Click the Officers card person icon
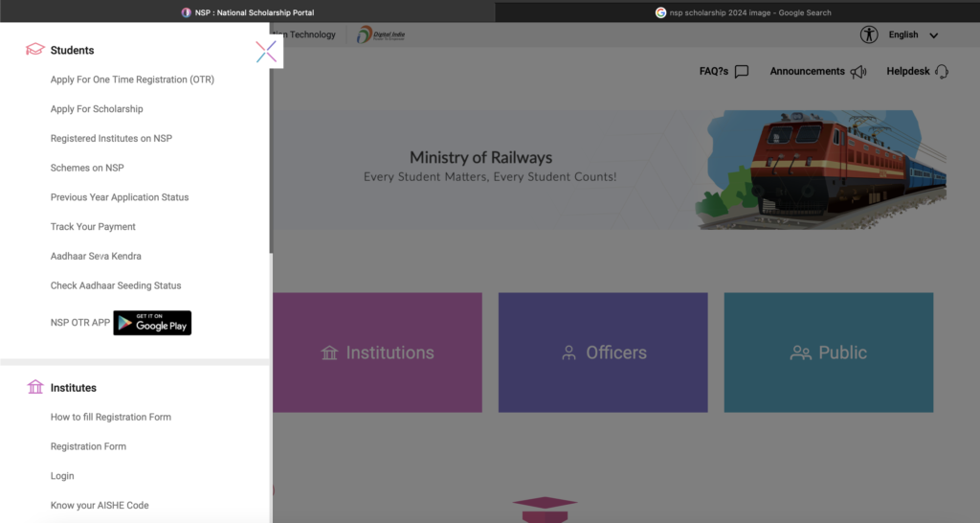The width and height of the screenshot is (980, 523). tap(568, 352)
